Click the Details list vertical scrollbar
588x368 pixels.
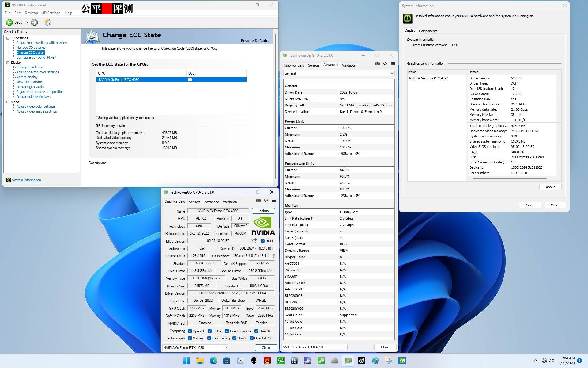559,89
